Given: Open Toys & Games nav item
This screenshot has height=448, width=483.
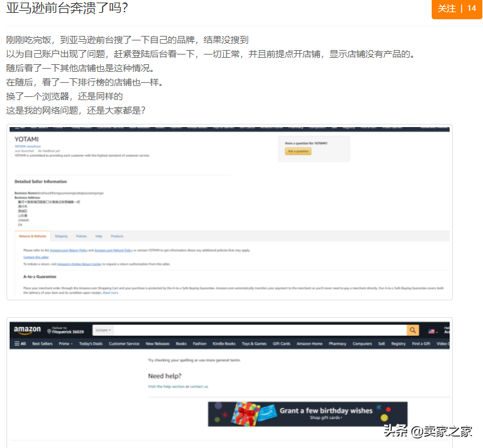Looking at the screenshot, I should click(254, 343).
